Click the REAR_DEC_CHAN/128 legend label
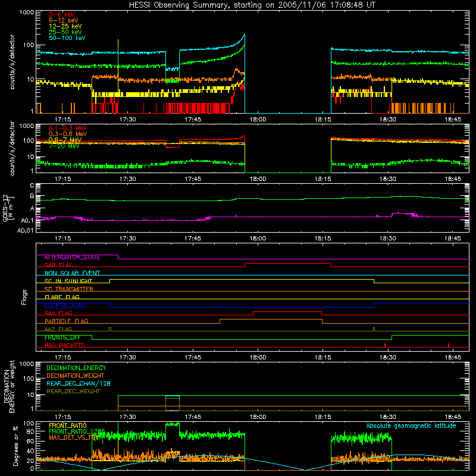The image size is (476, 476). click(x=79, y=384)
